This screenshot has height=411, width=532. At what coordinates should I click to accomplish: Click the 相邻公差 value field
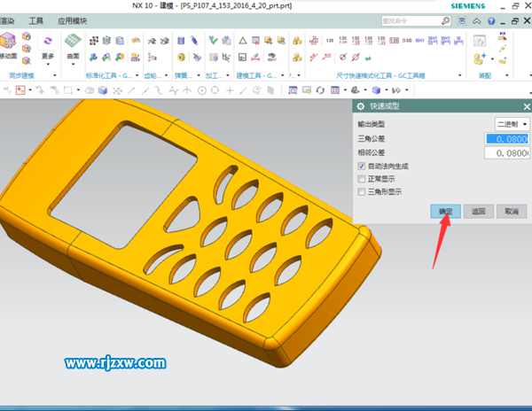[506, 153]
